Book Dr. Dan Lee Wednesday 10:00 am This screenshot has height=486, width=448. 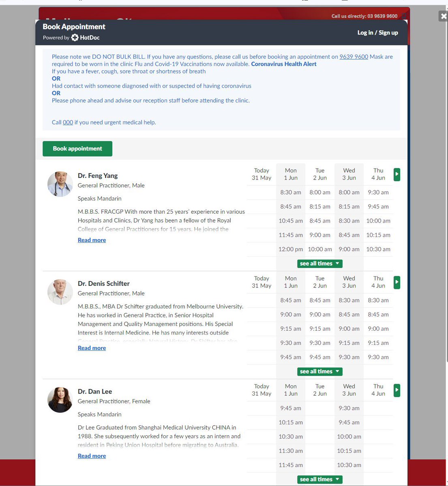click(349, 437)
